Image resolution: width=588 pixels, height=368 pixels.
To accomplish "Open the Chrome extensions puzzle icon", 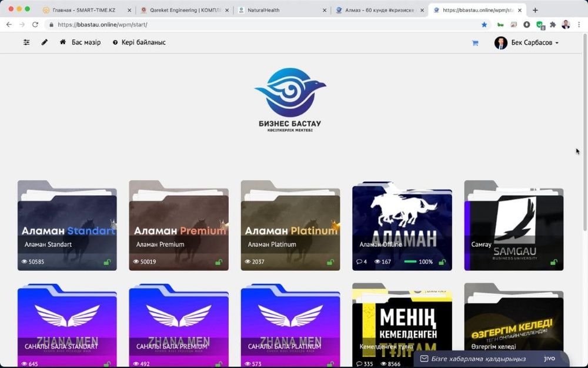I will (553, 24).
